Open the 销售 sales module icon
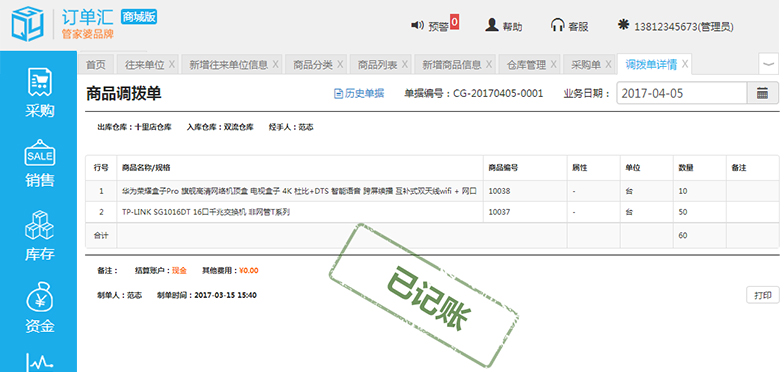Screen dimensions: 784x372 click(x=40, y=164)
